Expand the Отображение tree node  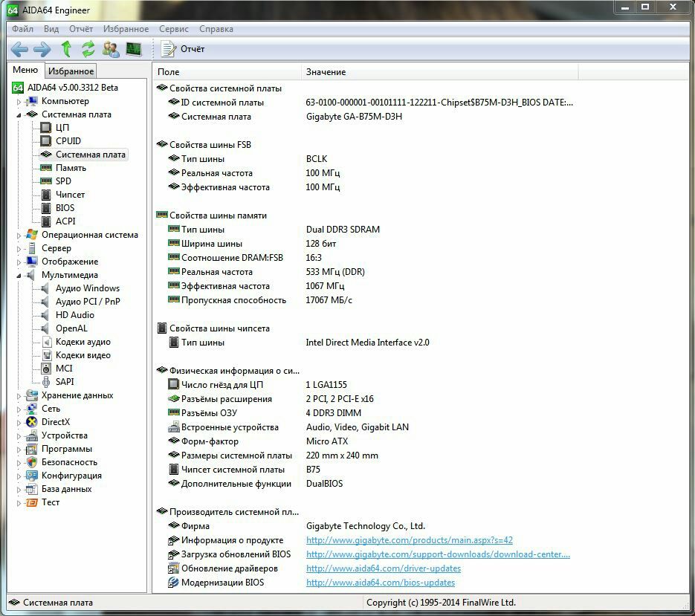[19, 262]
